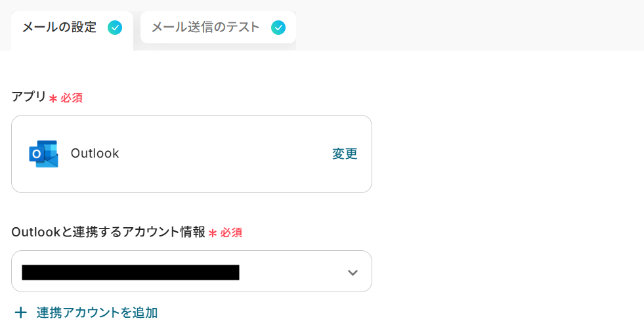Switch to the メール送信のテスト tab
Image resolution: width=644 pixels, height=327 pixels.
(x=205, y=28)
